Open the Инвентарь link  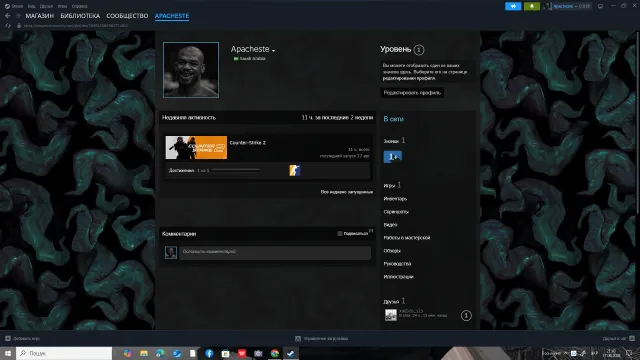click(x=395, y=199)
